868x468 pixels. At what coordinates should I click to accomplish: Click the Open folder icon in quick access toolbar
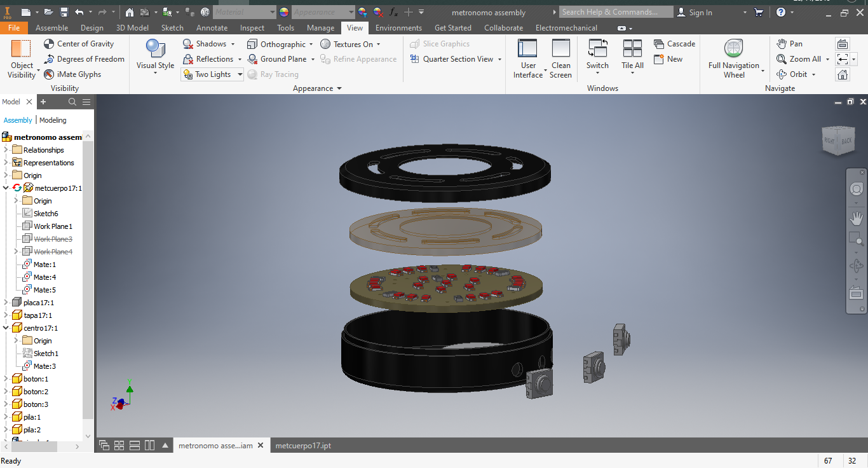(x=50, y=12)
